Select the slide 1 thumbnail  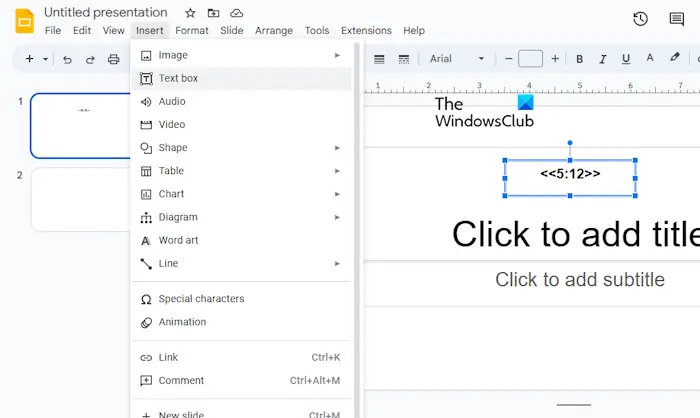coord(80,126)
